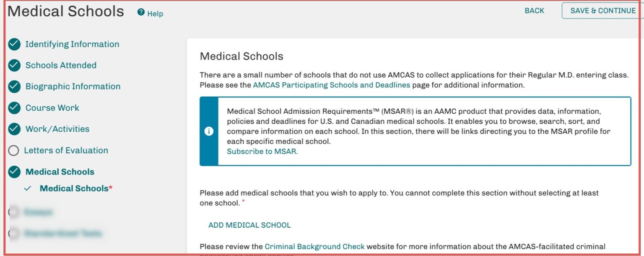Select Letters of Evaluation in the sidebar
This screenshot has width=644, height=256.
[67, 150]
